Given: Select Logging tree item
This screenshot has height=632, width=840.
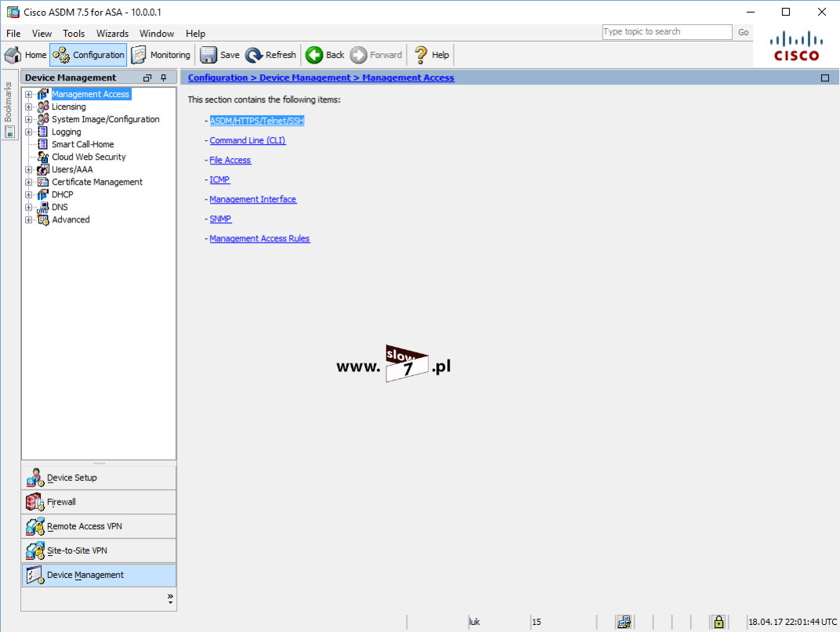Looking at the screenshot, I should pyautogui.click(x=67, y=132).
